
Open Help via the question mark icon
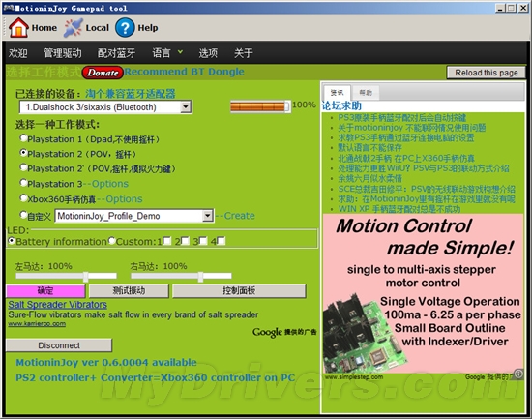(x=125, y=28)
